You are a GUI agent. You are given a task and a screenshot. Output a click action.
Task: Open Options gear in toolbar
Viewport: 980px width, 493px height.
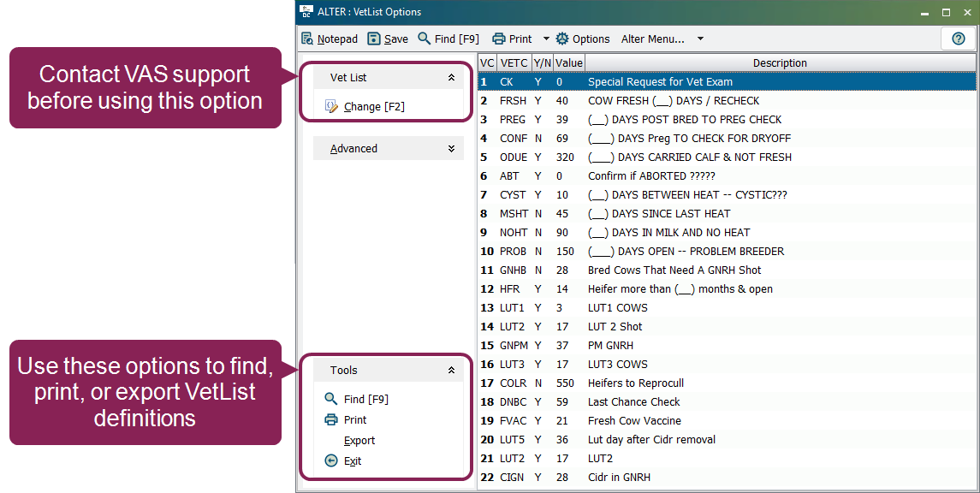[562, 39]
